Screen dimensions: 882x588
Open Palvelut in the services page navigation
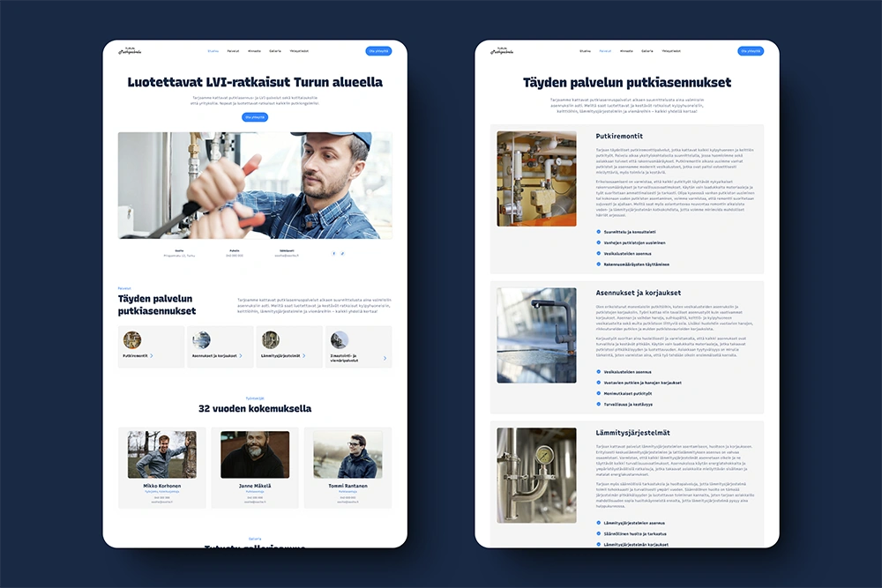[605, 51]
